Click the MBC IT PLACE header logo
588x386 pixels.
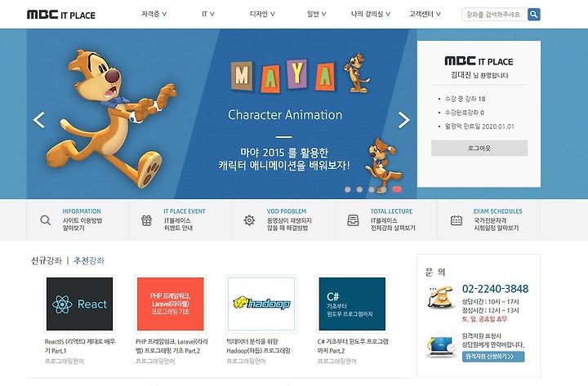[61, 15]
